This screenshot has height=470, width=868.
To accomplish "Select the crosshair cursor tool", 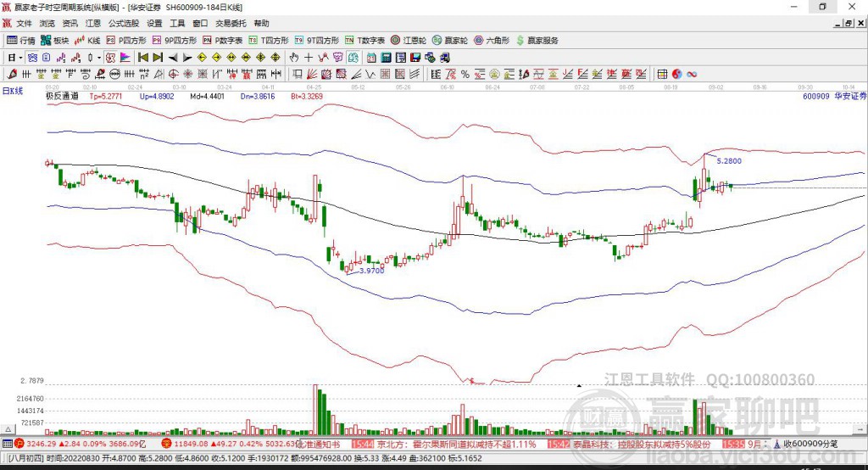I will 309,57.
